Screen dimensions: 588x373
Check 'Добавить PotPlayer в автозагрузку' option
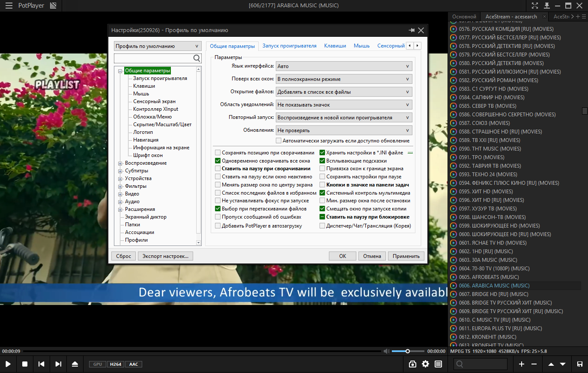point(218,226)
